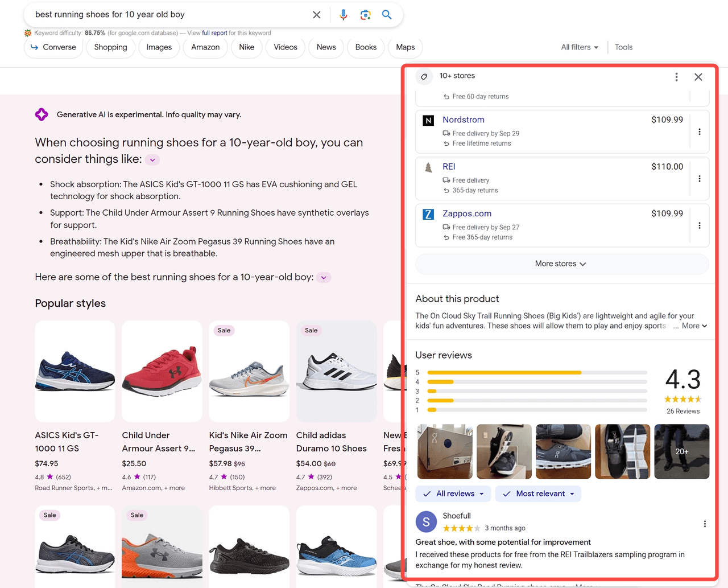
Task: Expand the 'you can consider things like' chevron
Action: [152, 160]
